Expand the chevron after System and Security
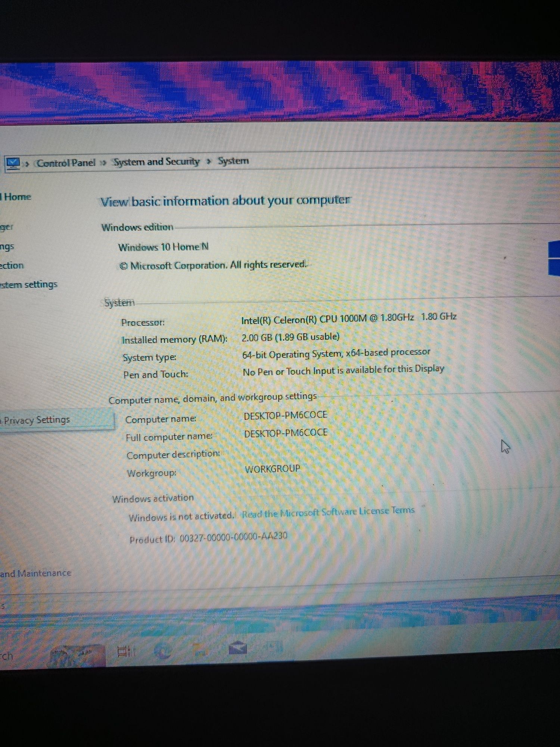 point(209,161)
